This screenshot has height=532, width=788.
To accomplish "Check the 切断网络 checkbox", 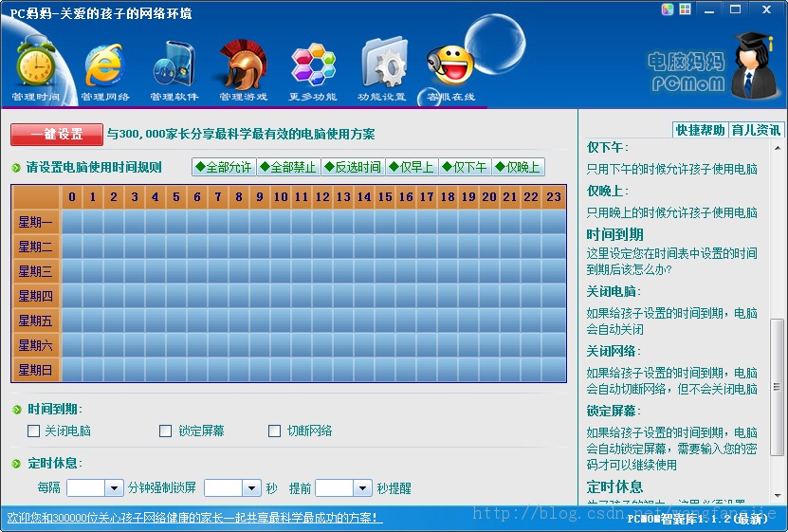I will click(x=274, y=431).
